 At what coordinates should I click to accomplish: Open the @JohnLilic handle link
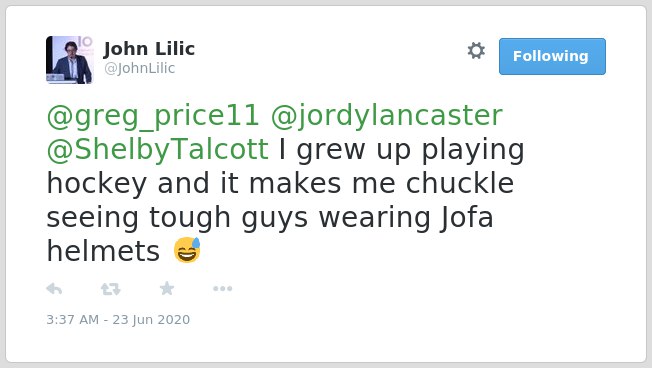[139, 68]
